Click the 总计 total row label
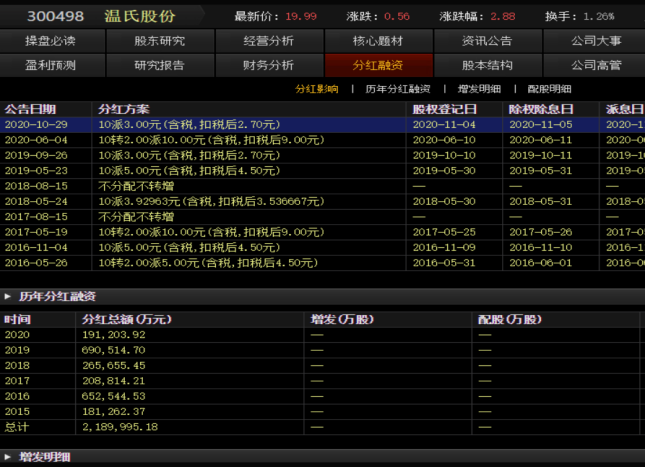The image size is (646, 468). pyautogui.click(x=17, y=427)
